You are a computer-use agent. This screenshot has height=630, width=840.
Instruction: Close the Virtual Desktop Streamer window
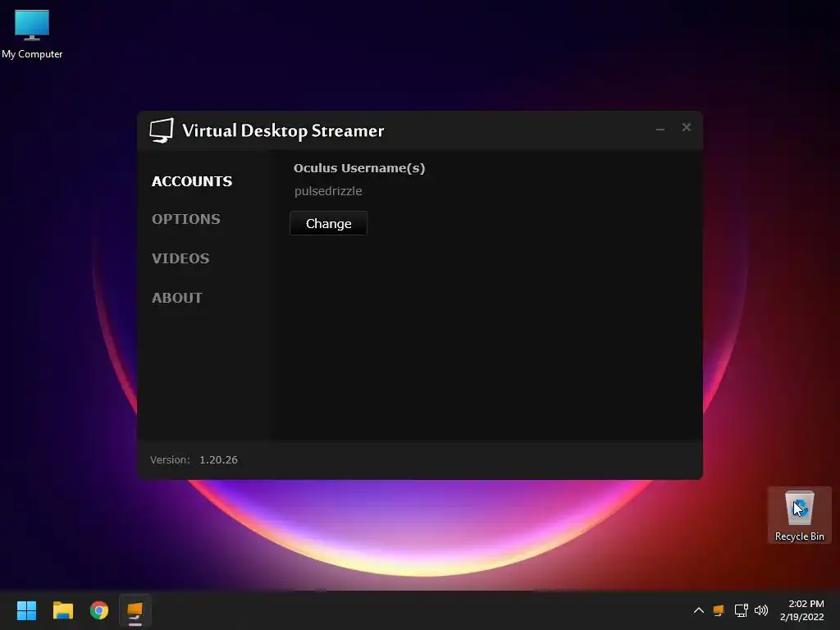pos(687,127)
